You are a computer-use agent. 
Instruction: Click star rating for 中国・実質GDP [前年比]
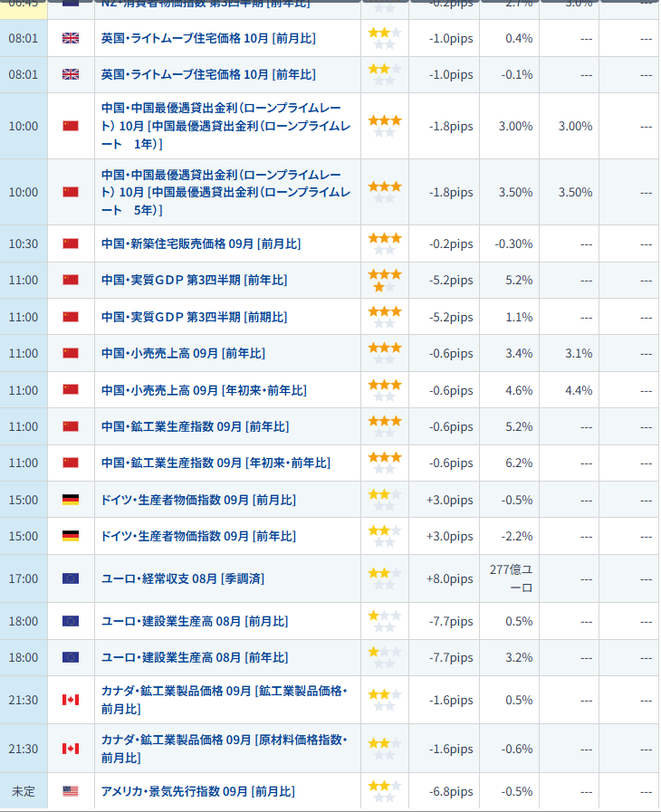tap(384, 280)
